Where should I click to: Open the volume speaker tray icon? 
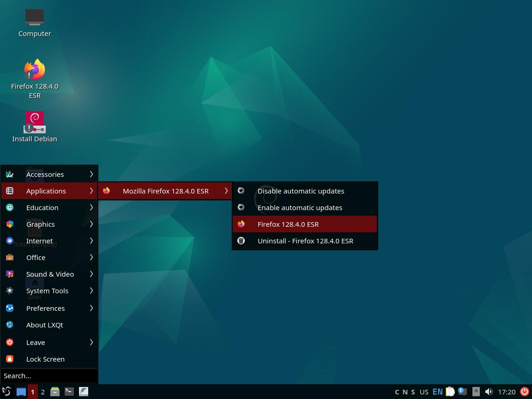click(489, 392)
